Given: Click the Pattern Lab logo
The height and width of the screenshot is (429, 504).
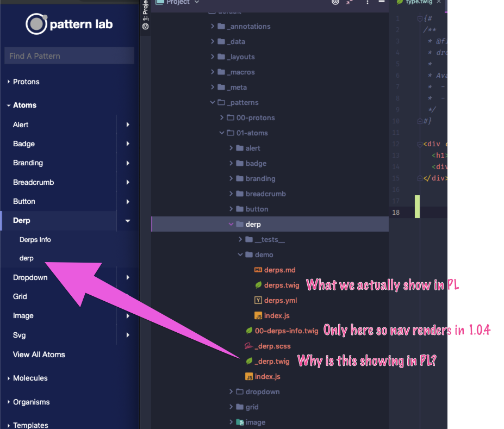Looking at the screenshot, I should click(69, 24).
